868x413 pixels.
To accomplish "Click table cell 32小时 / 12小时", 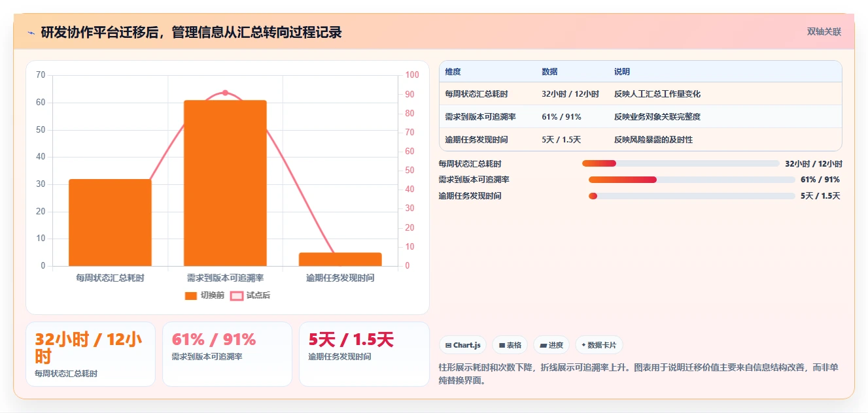I will [x=570, y=94].
